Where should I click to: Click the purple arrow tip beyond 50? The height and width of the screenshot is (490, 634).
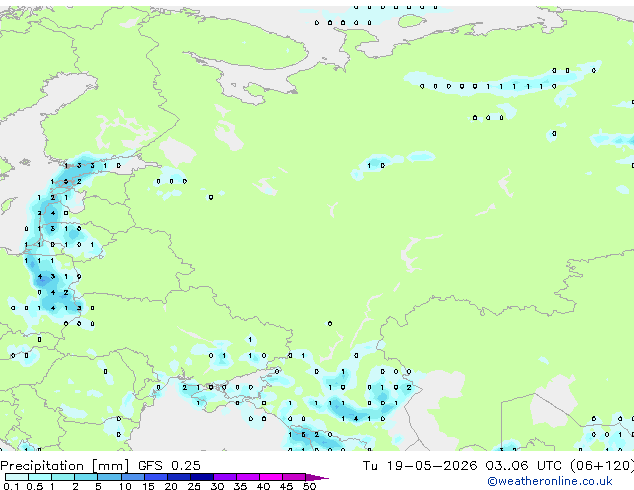(317, 477)
